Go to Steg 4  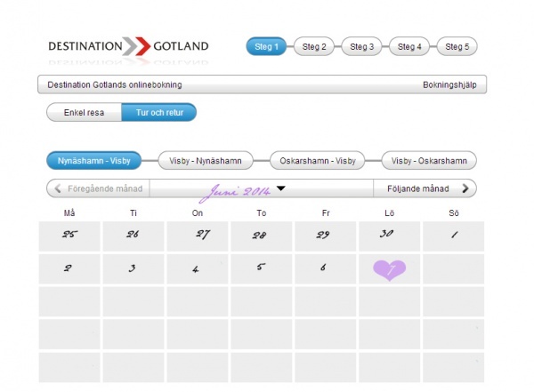(x=409, y=46)
